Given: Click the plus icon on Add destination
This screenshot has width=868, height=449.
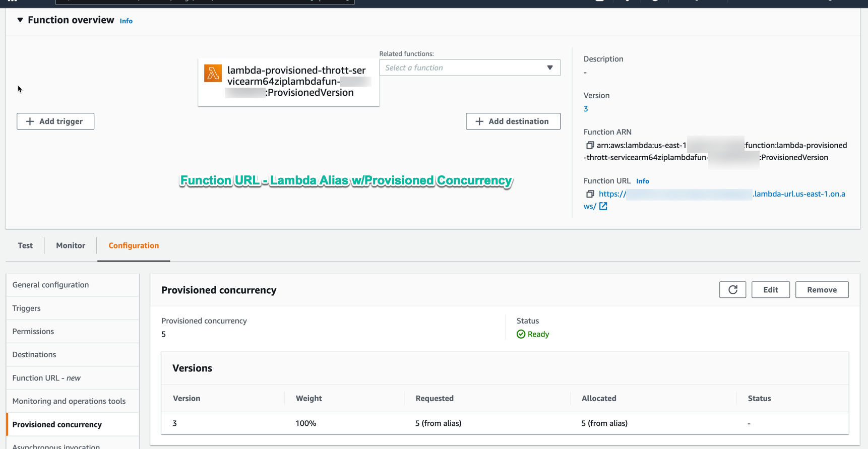Looking at the screenshot, I should pos(479,121).
